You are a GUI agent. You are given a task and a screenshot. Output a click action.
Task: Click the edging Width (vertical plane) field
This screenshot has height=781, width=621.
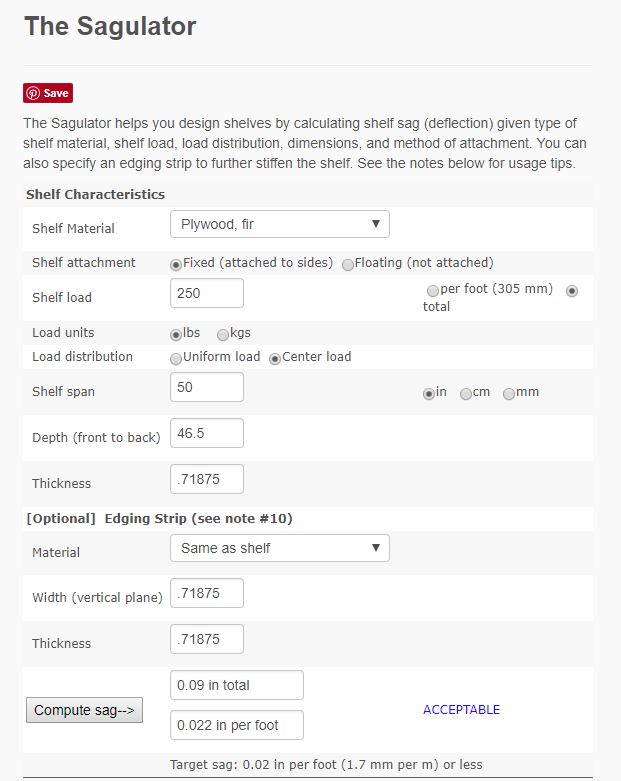pos(207,593)
